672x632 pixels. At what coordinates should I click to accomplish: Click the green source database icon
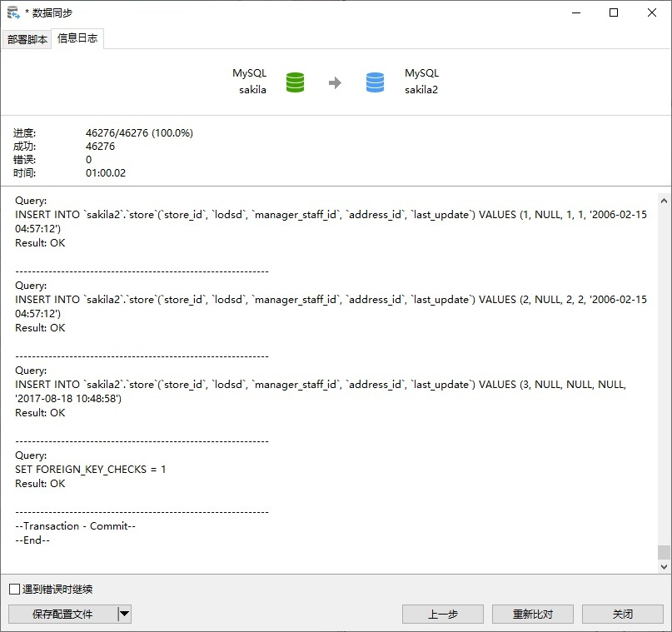tap(295, 82)
